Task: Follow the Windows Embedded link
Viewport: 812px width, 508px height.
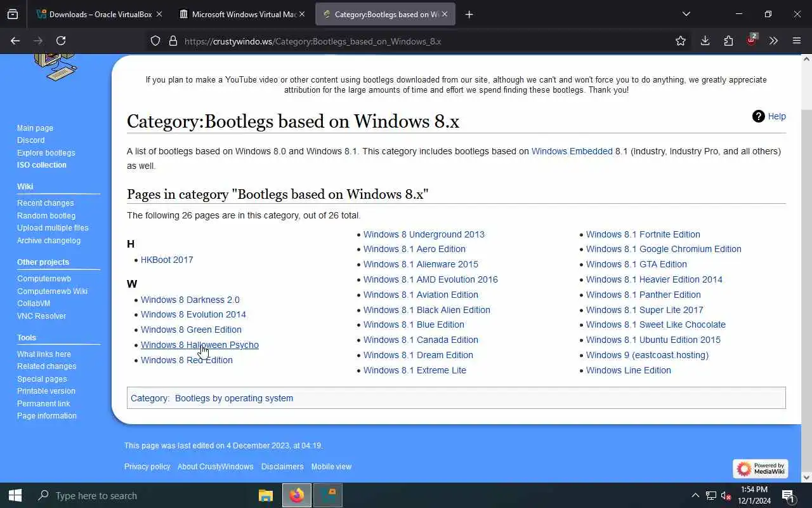Action: [572, 151]
